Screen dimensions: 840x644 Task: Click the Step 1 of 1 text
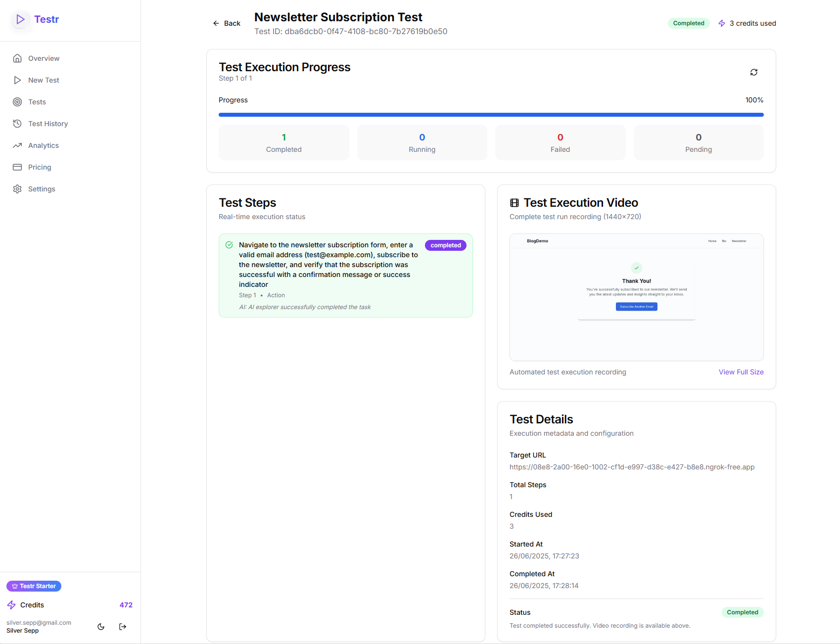click(235, 78)
